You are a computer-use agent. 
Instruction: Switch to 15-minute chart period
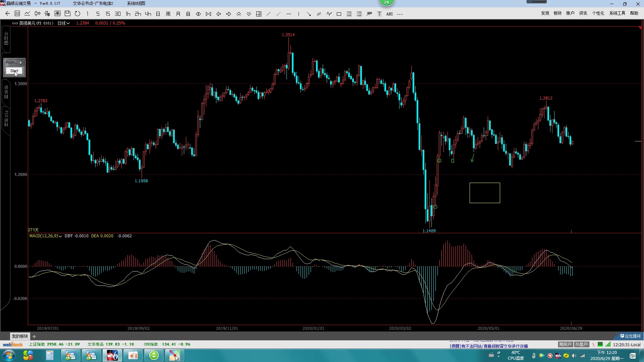tap(108, 14)
